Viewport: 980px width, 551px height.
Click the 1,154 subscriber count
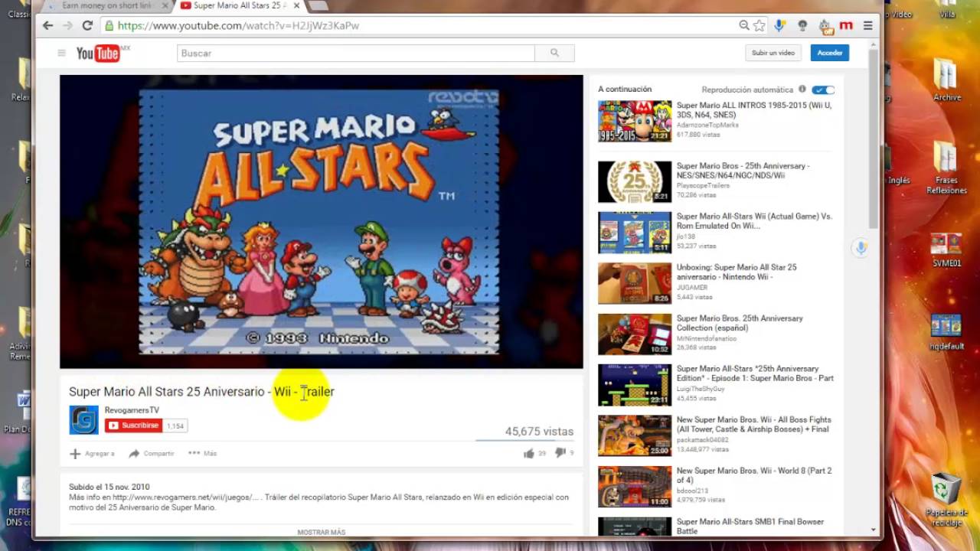[175, 426]
